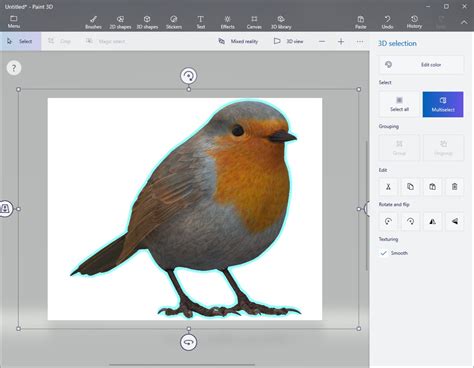Image resolution: width=474 pixels, height=368 pixels.
Task: Click the Paste button
Action: 361,22
